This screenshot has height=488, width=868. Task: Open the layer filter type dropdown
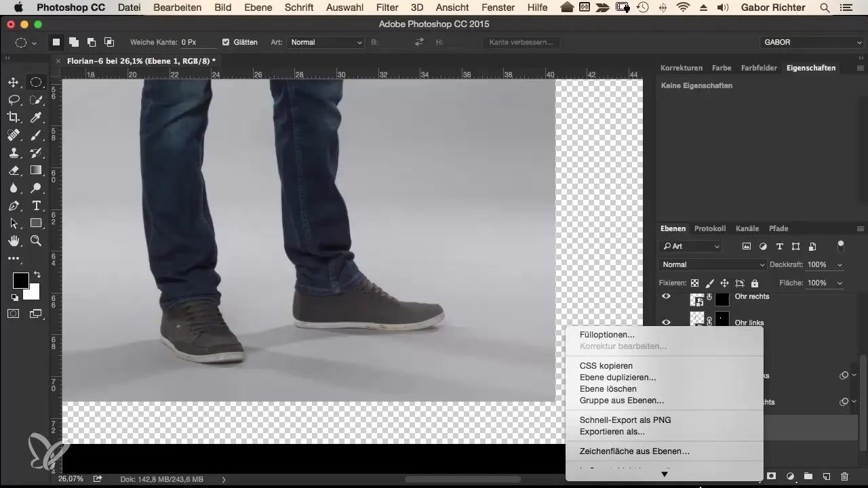[691, 247]
